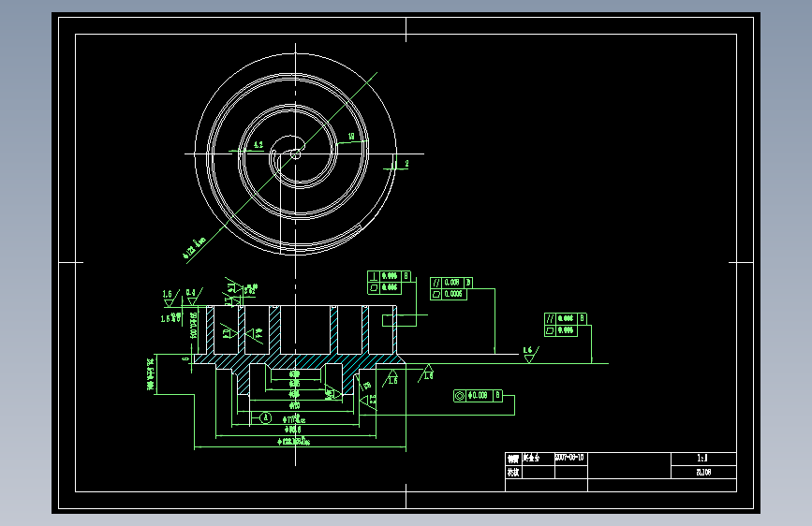Image resolution: width=812 pixels, height=526 pixels.
Task: Click dimension 4.2 in the top view
Action: click(258, 145)
